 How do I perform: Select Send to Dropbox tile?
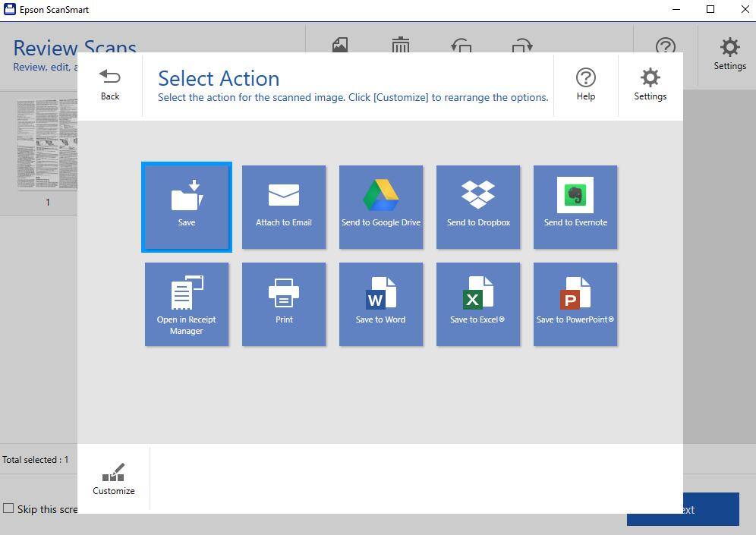pyautogui.click(x=478, y=206)
